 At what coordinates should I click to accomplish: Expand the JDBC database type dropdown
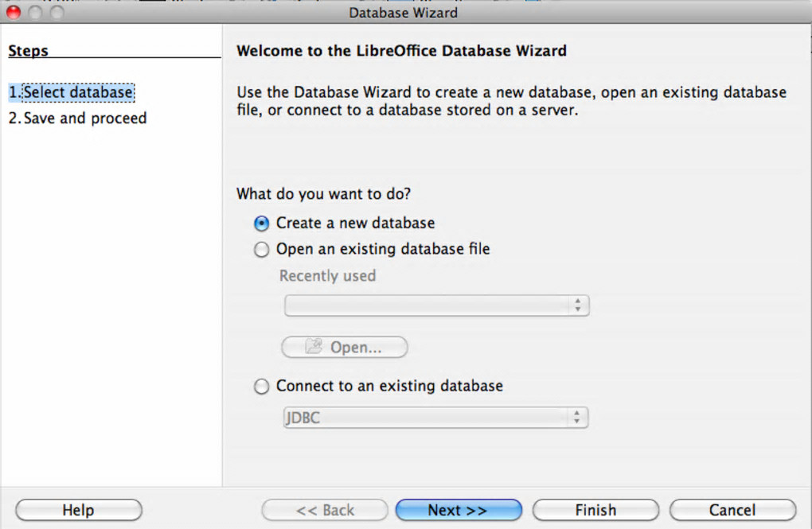[436, 417]
